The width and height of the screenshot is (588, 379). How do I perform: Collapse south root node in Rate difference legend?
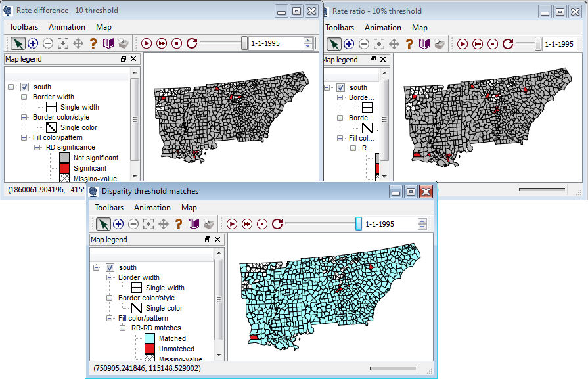pos(11,87)
